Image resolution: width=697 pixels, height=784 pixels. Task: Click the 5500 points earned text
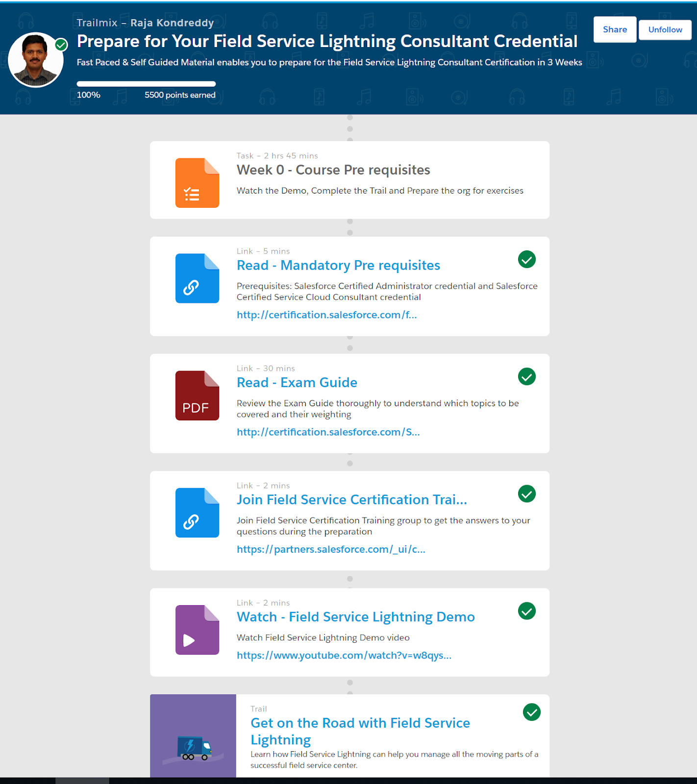click(x=180, y=95)
